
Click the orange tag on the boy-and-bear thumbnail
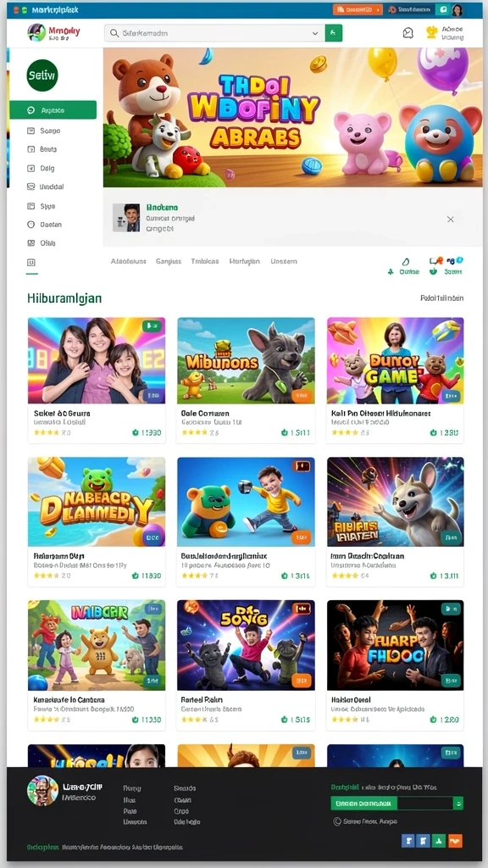(302, 537)
